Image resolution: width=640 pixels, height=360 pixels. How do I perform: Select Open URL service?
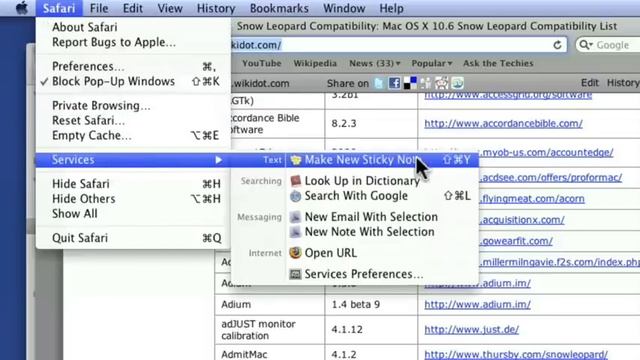click(382, 253)
